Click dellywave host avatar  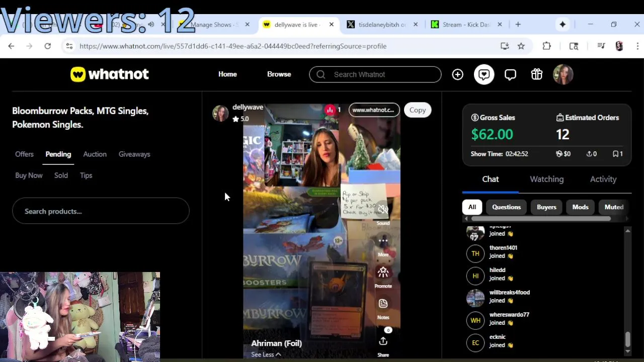[x=220, y=113]
